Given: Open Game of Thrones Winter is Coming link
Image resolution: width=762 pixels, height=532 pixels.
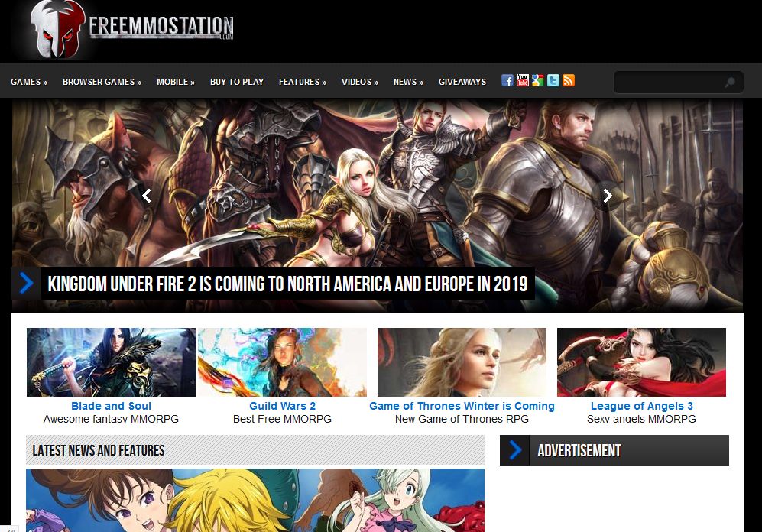Looking at the screenshot, I should 462,406.
